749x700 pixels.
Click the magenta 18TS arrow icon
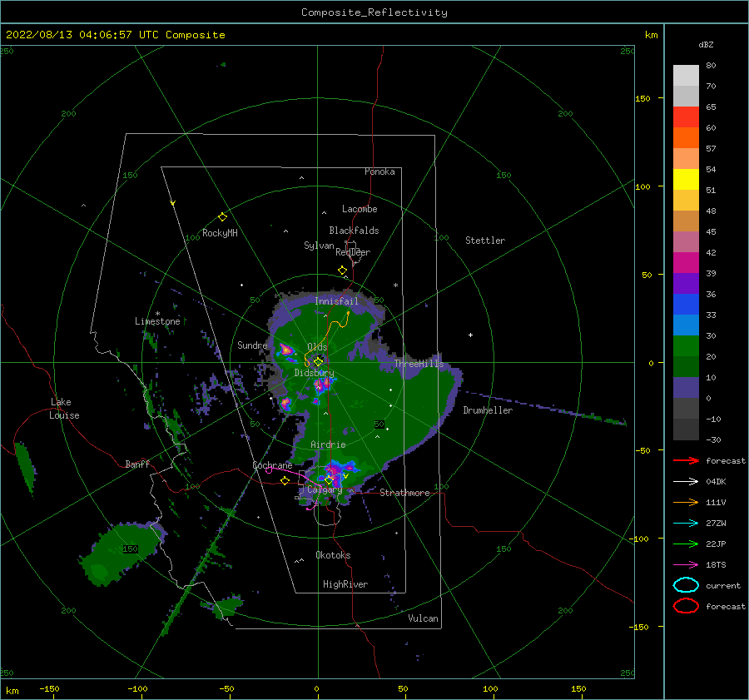[x=686, y=565]
